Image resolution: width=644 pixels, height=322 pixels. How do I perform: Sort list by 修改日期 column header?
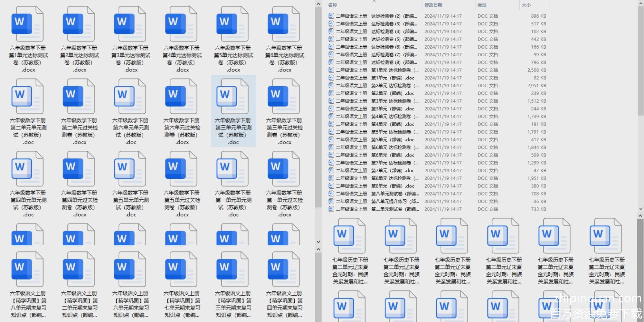point(433,5)
